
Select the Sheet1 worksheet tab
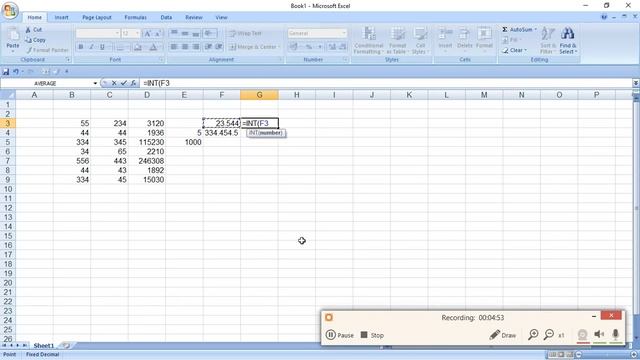[x=43, y=346]
